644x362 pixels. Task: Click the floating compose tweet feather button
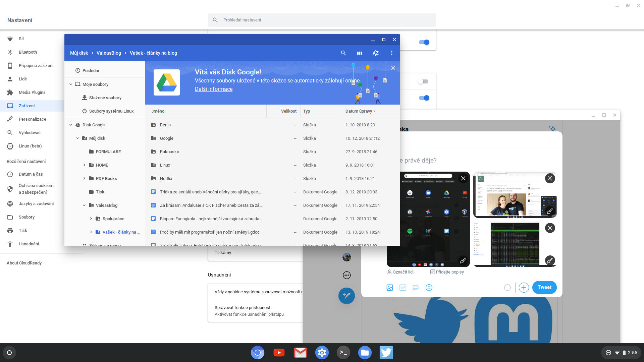pyautogui.click(x=346, y=296)
